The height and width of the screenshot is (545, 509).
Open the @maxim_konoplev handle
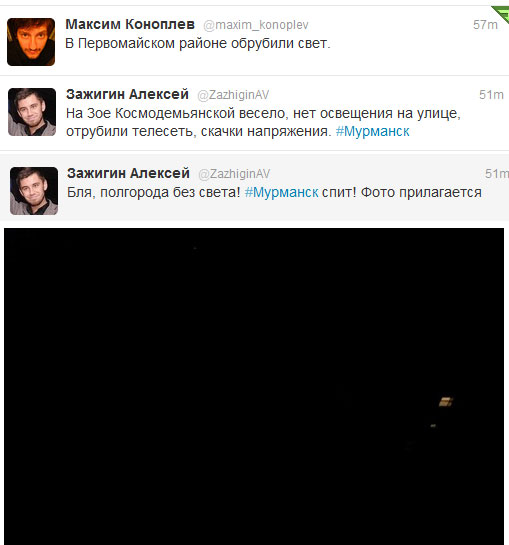coord(256,25)
